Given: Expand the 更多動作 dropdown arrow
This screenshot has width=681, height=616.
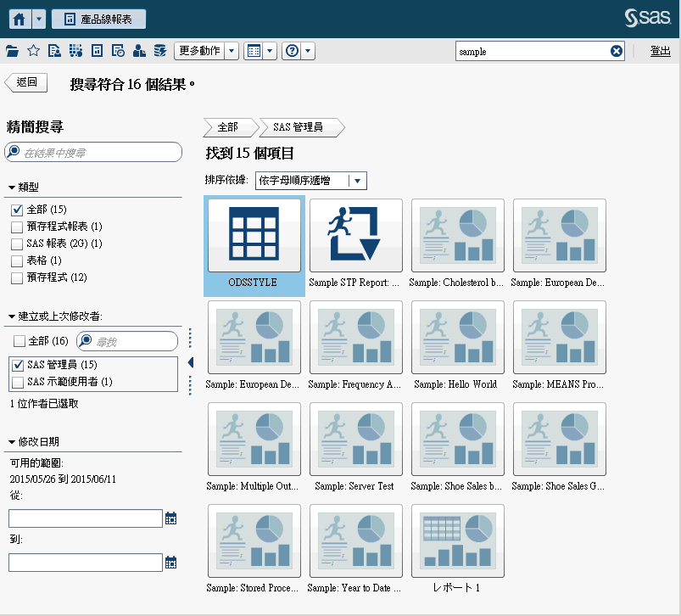Looking at the screenshot, I should (232, 51).
